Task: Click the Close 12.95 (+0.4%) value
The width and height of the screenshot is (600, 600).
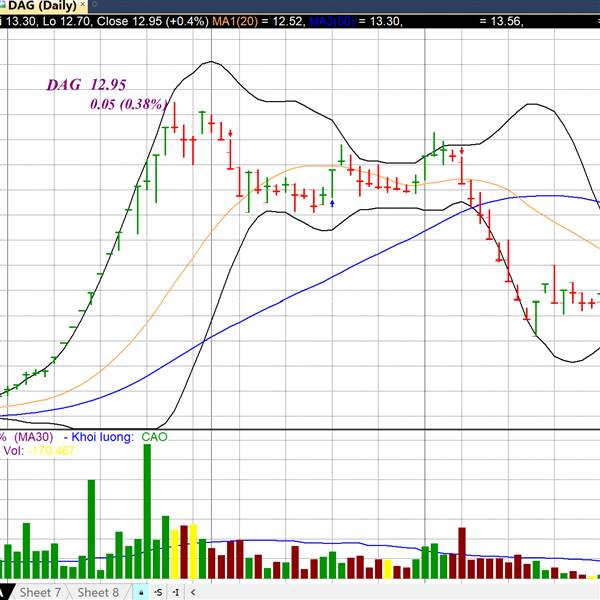Action: pos(152,21)
